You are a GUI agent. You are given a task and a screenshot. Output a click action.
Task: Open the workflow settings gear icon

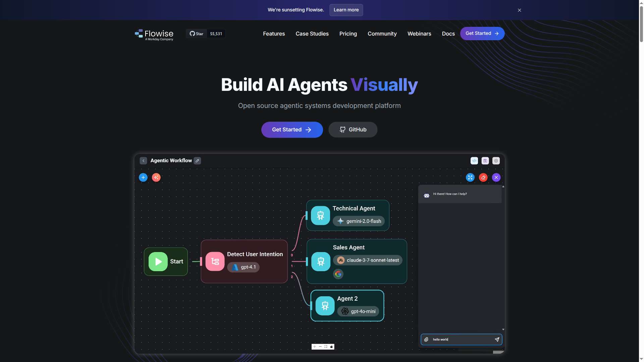pos(496,161)
